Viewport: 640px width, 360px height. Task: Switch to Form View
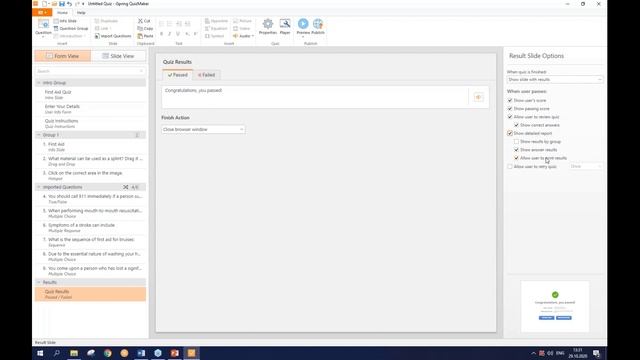click(63, 56)
